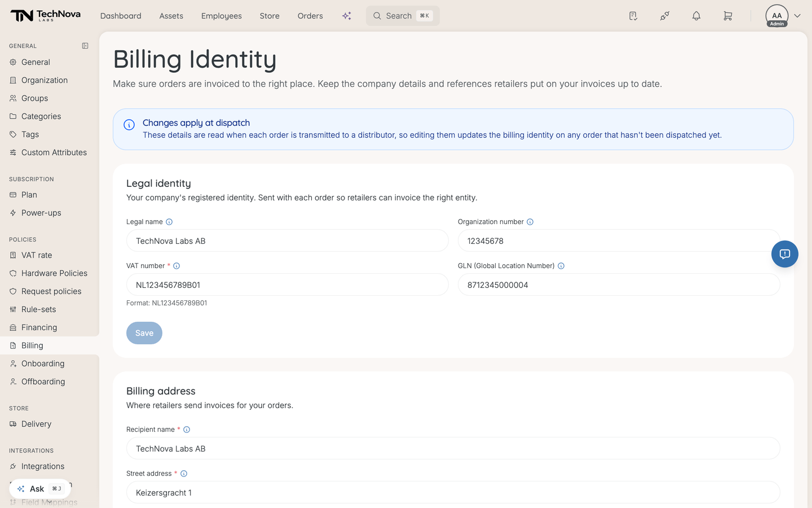Open Financing in sidebar
This screenshot has width=812, height=508.
50,327
